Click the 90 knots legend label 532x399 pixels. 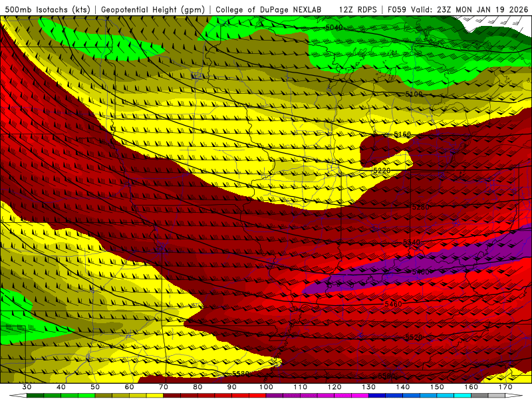click(x=232, y=387)
